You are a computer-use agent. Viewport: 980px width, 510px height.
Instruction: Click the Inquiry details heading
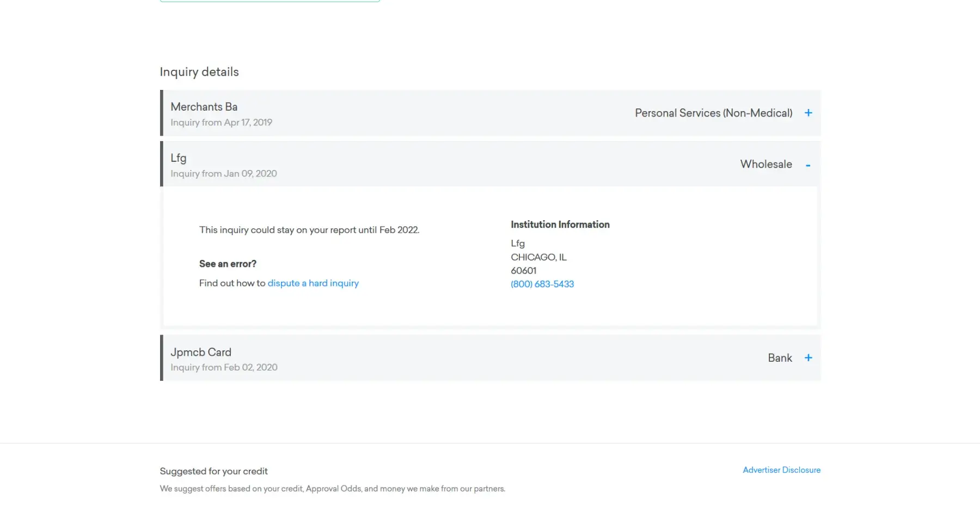pos(199,72)
